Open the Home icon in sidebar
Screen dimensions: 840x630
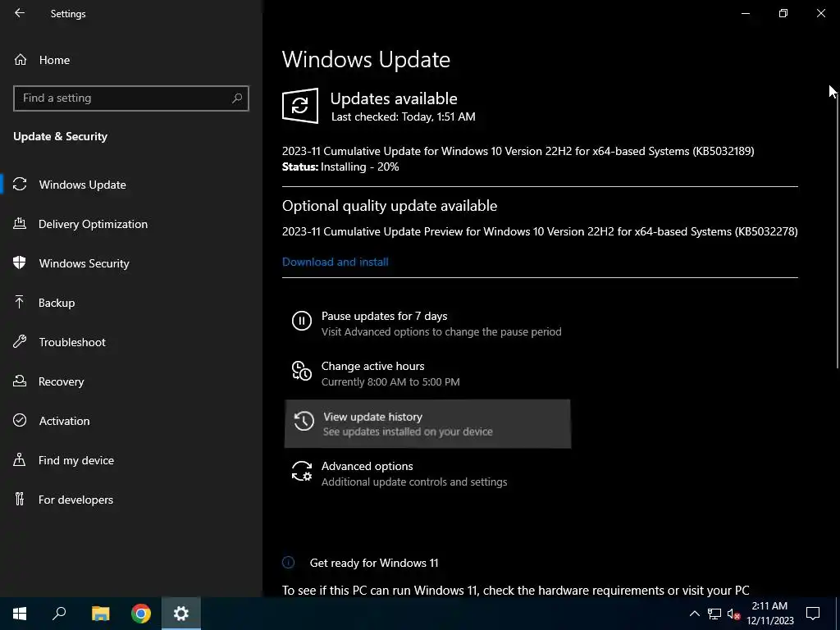21,59
